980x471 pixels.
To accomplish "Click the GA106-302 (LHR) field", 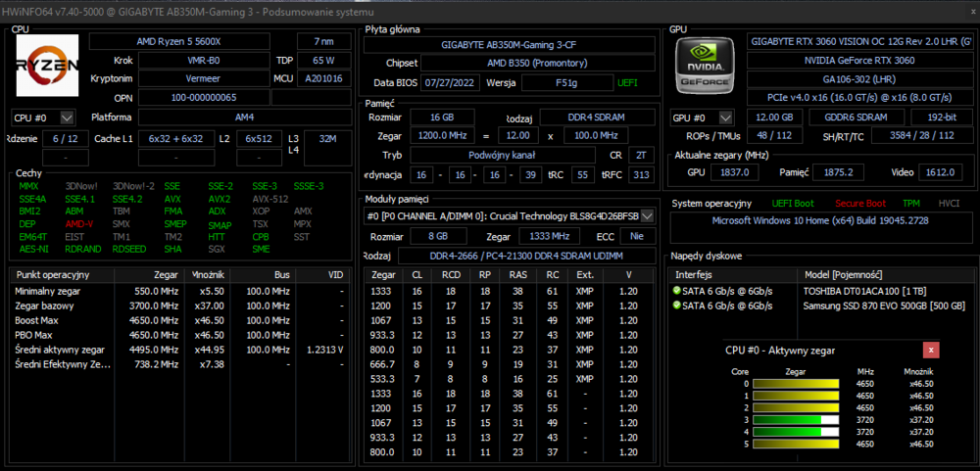I will click(859, 79).
